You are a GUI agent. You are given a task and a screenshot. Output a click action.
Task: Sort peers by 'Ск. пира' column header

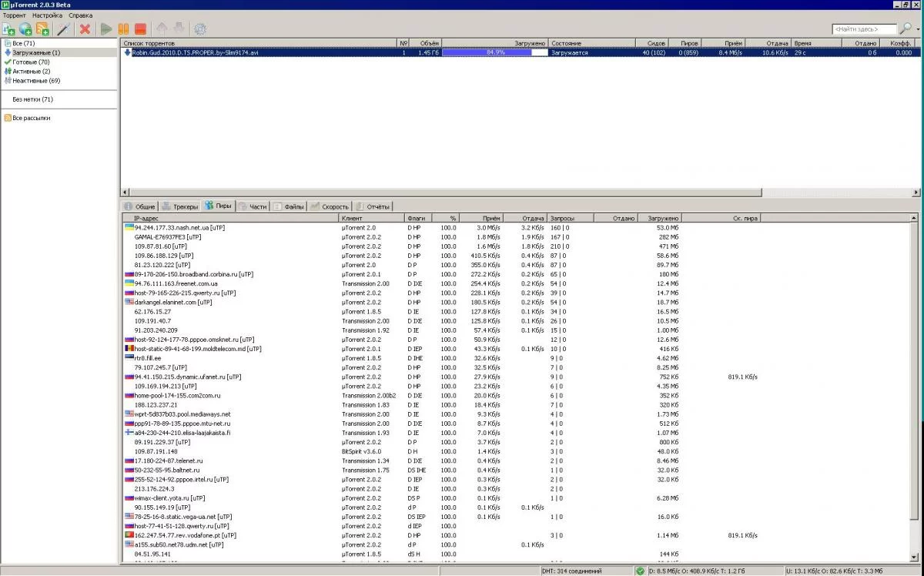point(721,219)
